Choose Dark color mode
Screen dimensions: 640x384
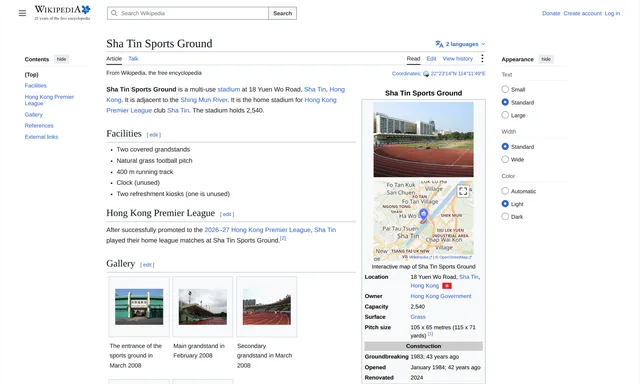pyautogui.click(x=505, y=216)
